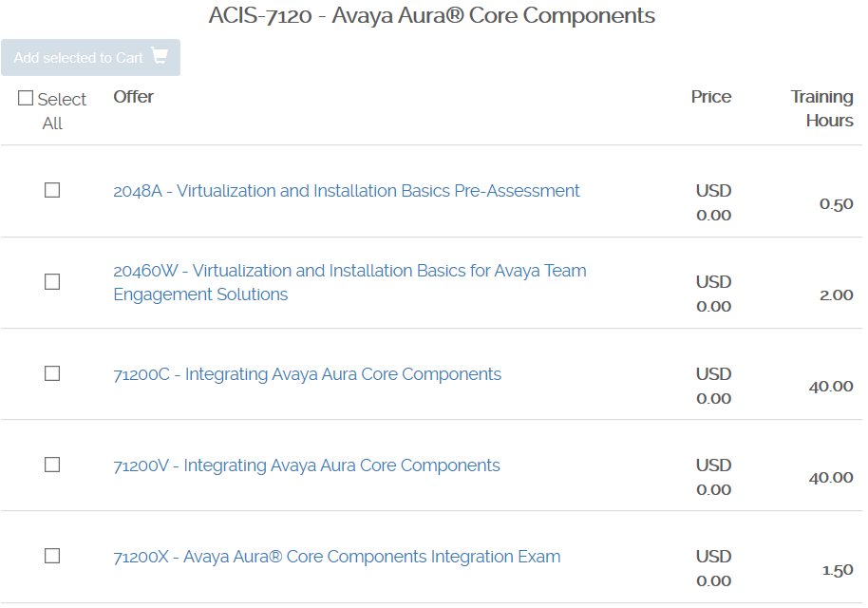Open the 71200X Core Components Integration Exam
This screenshot has width=868, height=608.
[x=336, y=557]
